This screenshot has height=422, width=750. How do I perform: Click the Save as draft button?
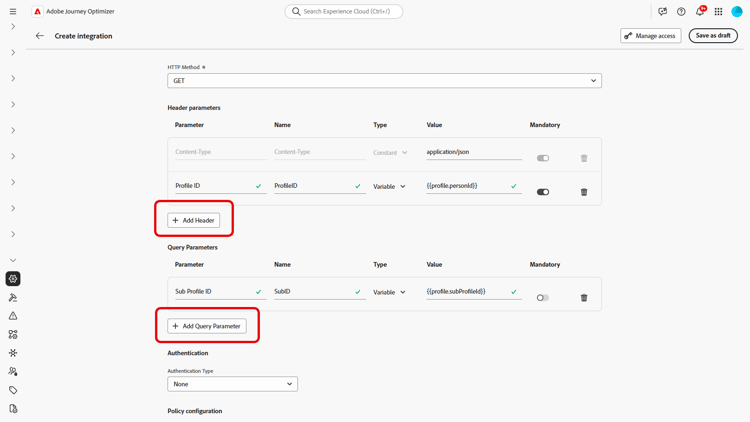[x=713, y=36]
